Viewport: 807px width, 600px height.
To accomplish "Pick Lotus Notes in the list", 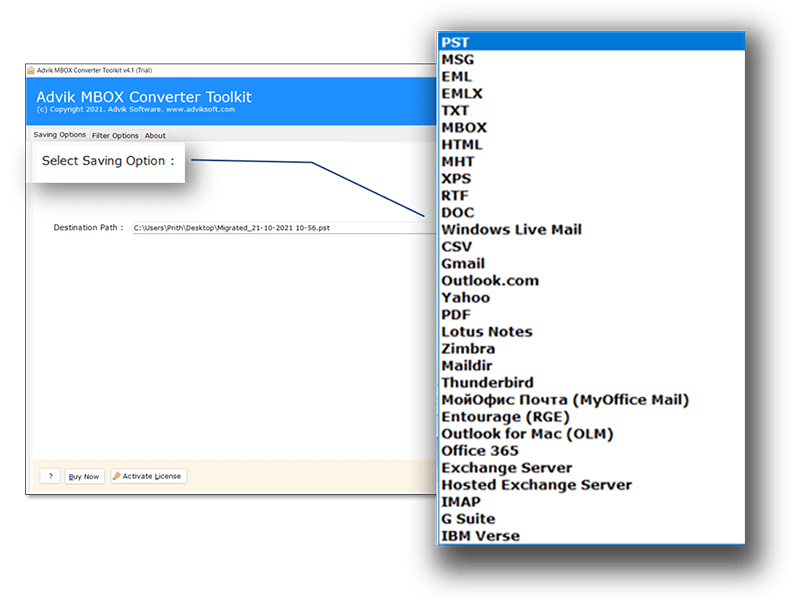I will tap(592, 331).
